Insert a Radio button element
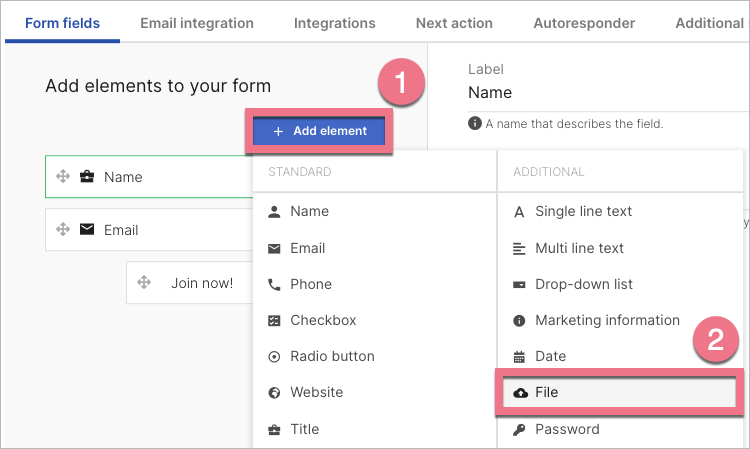 331,356
